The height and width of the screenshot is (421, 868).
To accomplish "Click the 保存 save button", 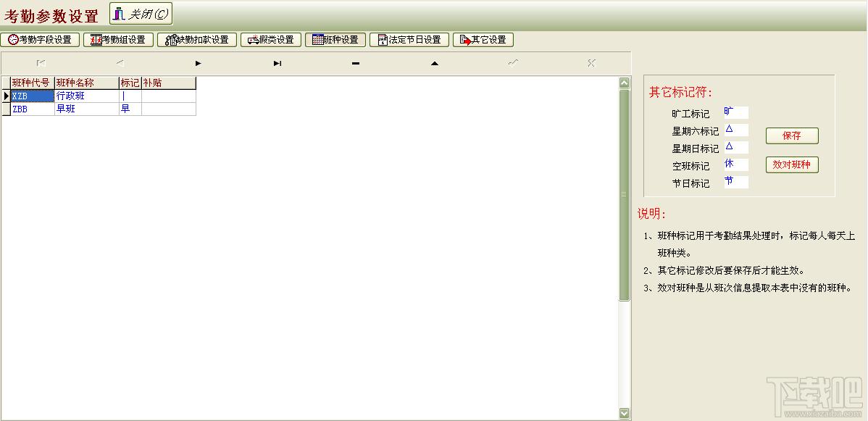I will coord(792,136).
